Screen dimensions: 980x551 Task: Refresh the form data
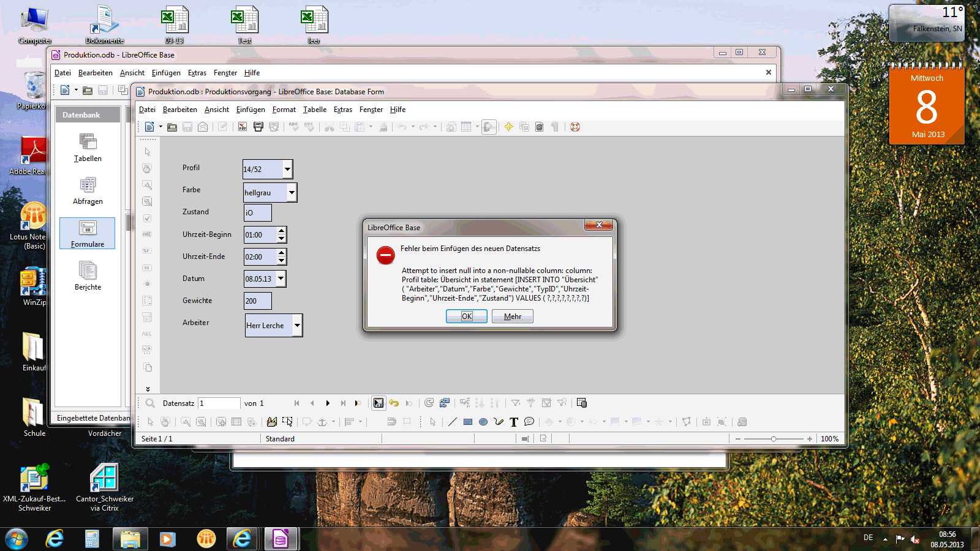pos(429,403)
